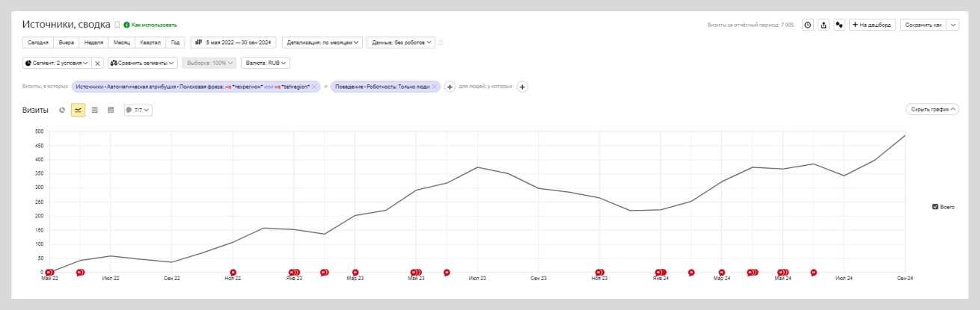This screenshot has width=980, height=310.
Task: Click the annotation marker above Мар 23
Action: (x=355, y=273)
